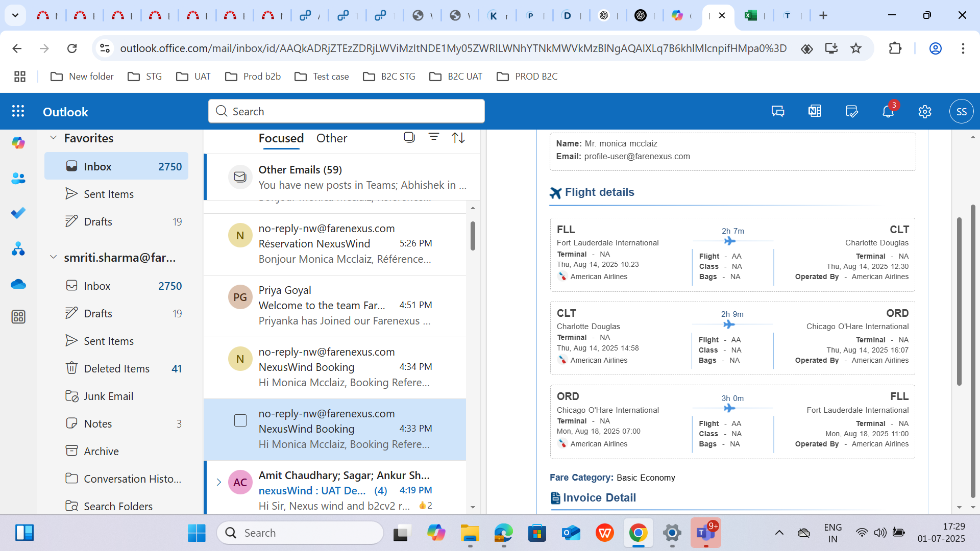This screenshot has height=551, width=980.
Task: Open Réservation NexusWind 5:26 PM email
Action: tap(335, 244)
